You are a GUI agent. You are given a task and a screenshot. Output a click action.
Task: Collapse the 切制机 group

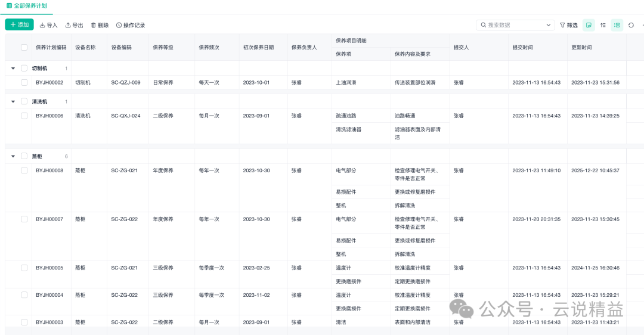click(x=13, y=68)
